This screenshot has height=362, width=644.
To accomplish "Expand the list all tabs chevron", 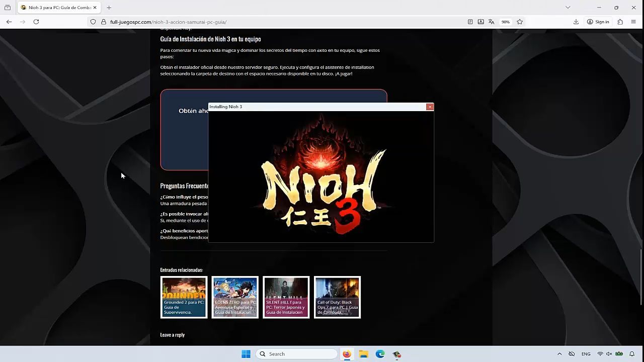I will (568, 8).
